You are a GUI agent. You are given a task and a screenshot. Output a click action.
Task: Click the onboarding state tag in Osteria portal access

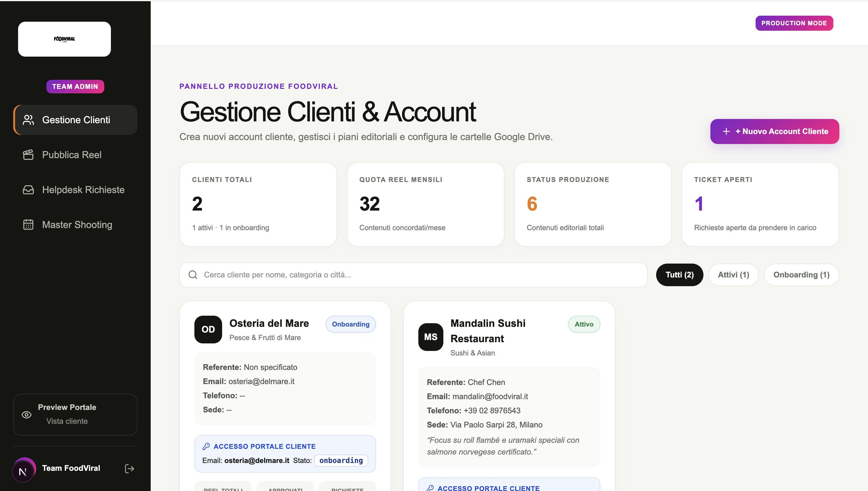(341, 461)
